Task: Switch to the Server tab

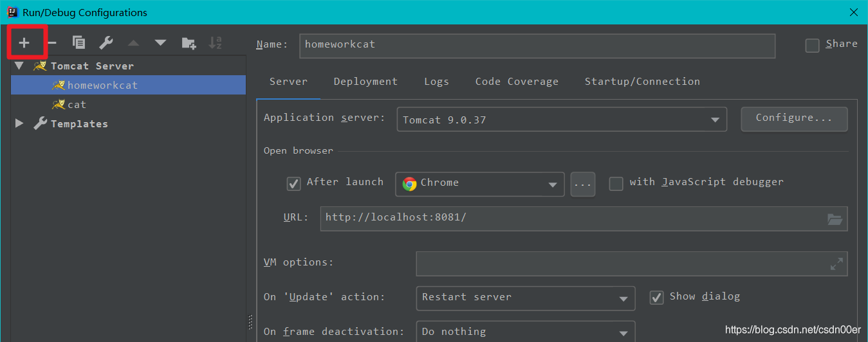Action: click(288, 82)
